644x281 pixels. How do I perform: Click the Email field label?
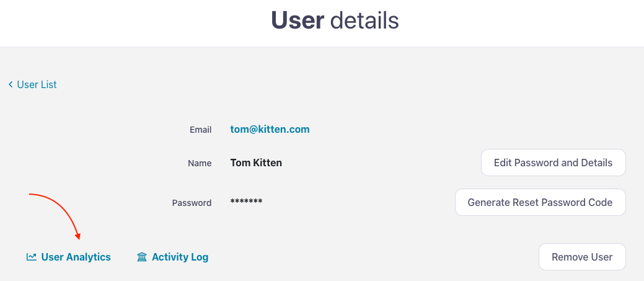(x=200, y=130)
